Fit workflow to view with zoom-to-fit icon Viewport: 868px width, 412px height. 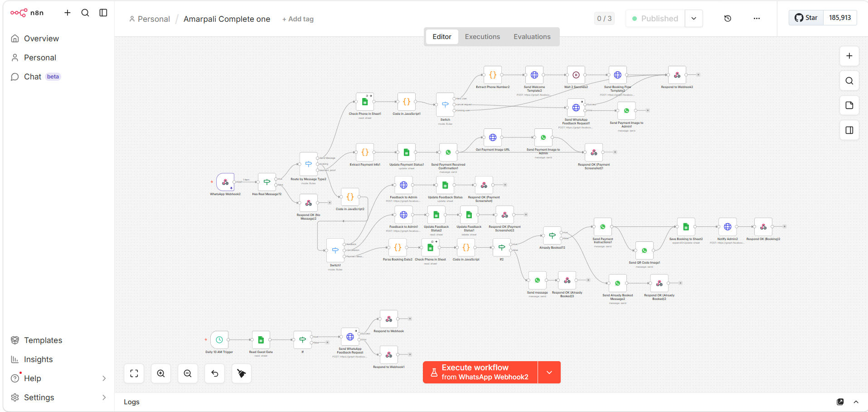click(134, 373)
